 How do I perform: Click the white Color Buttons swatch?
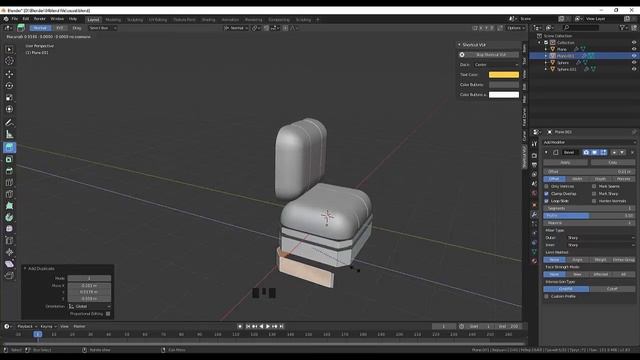click(504, 95)
